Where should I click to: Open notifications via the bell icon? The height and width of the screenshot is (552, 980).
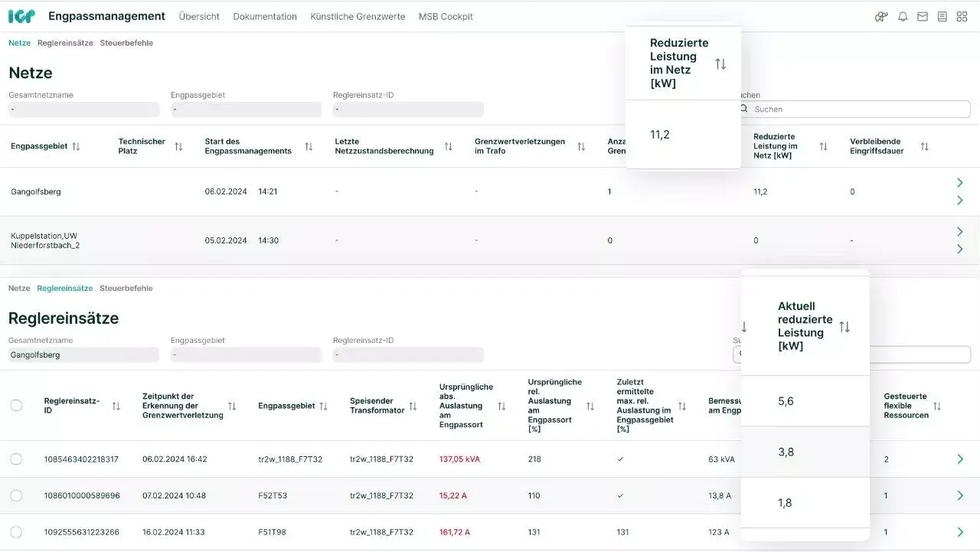[903, 17]
